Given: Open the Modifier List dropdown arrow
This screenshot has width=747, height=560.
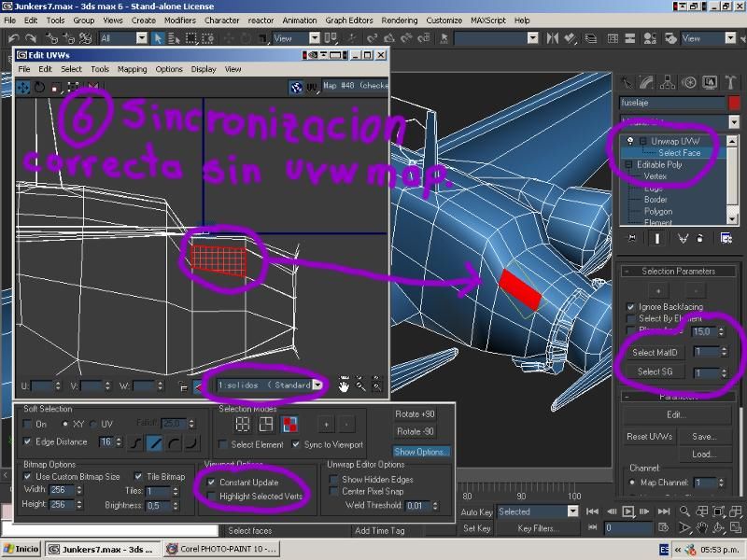Looking at the screenshot, I should click(x=734, y=122).
